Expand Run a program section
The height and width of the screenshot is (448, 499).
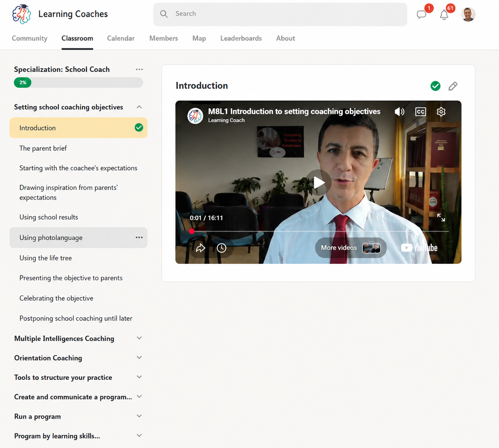(x=139, y=416)
